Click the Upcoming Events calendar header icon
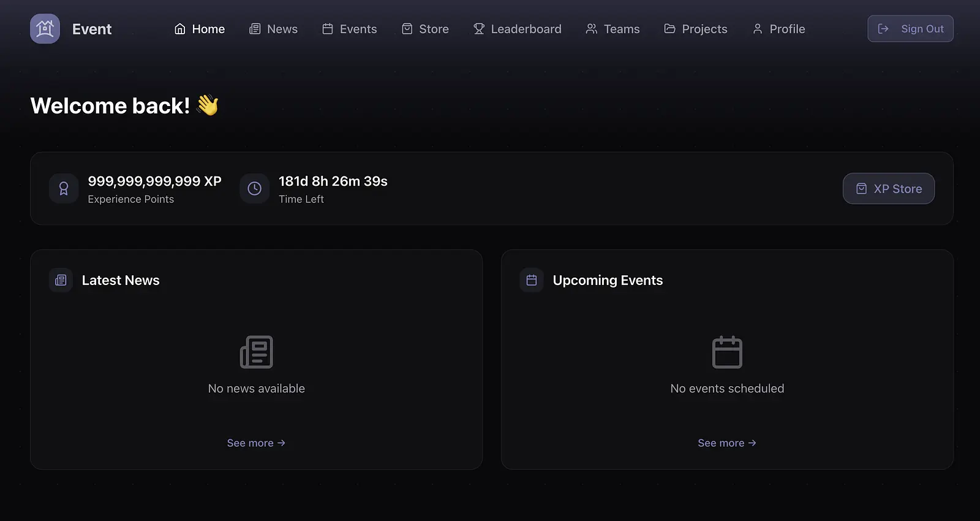Image resolution: width=980 pixels, height=521 pixels. (x=532, y=280)
